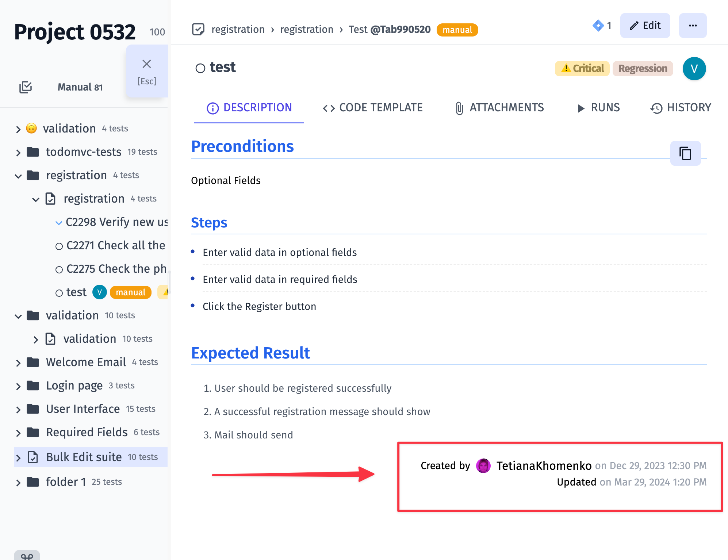Expand the Welcome Email folder
Viewport: 728px width, 560px height.
[18, 363]
